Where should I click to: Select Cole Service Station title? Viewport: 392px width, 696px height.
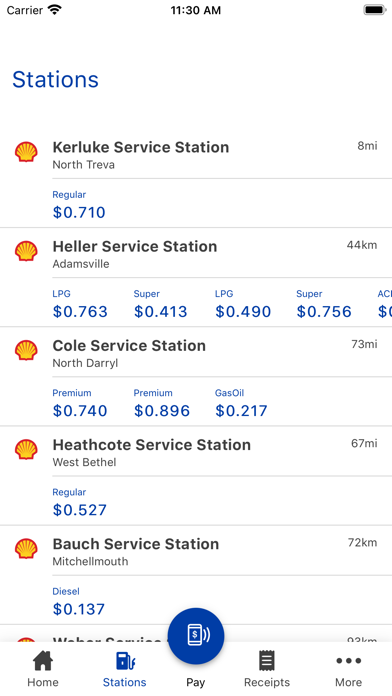(x=129, y=346)
